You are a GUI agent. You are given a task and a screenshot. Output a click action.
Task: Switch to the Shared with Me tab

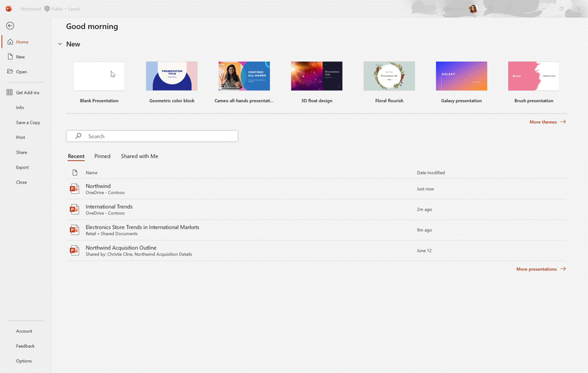pos(139,156)
